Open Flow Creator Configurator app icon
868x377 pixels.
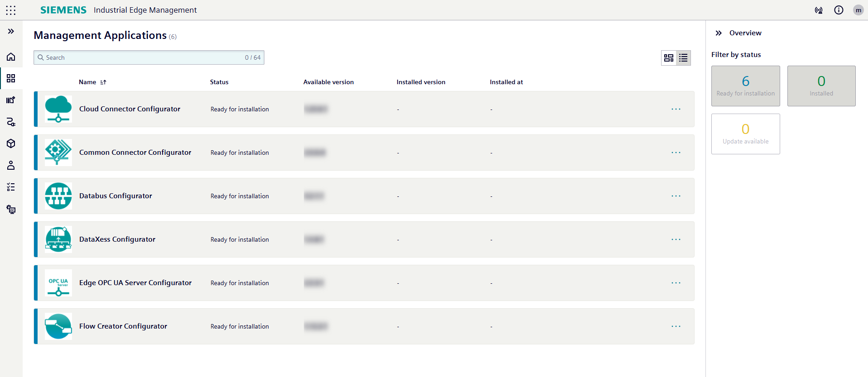click(x=58, y=326)
